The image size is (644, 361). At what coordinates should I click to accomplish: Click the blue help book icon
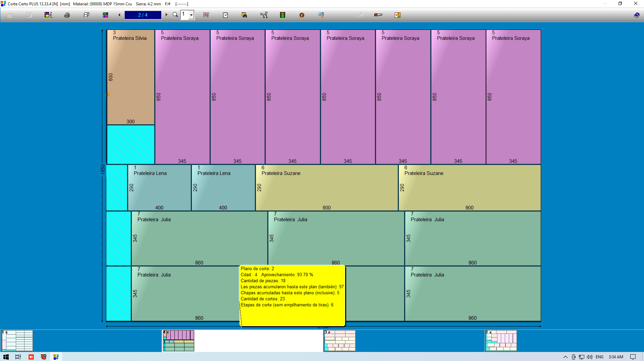637,15
